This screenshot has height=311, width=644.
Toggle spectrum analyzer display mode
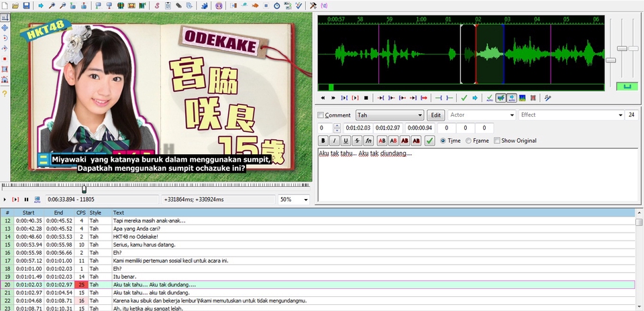point(522,98)
